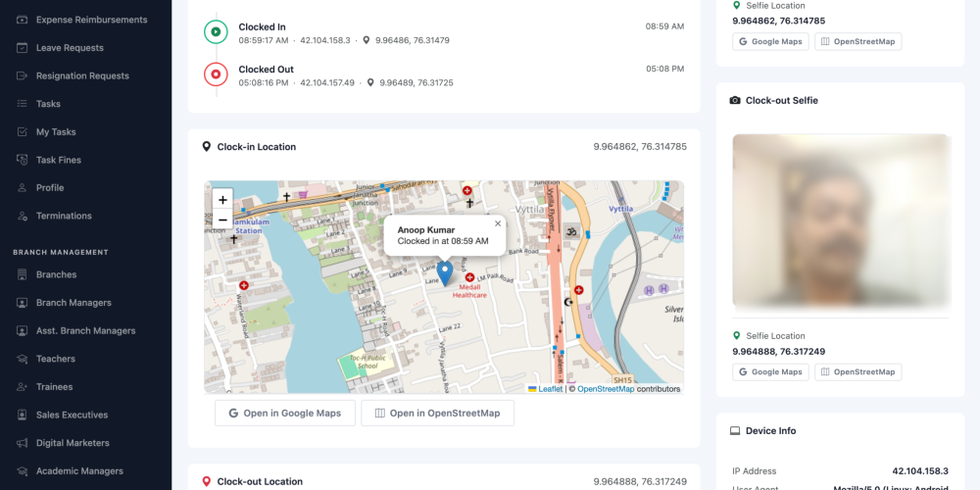This screenshot has width=980, height=490.
Task: Click the Vyttila place label on map
Action: tap(529, 210)
